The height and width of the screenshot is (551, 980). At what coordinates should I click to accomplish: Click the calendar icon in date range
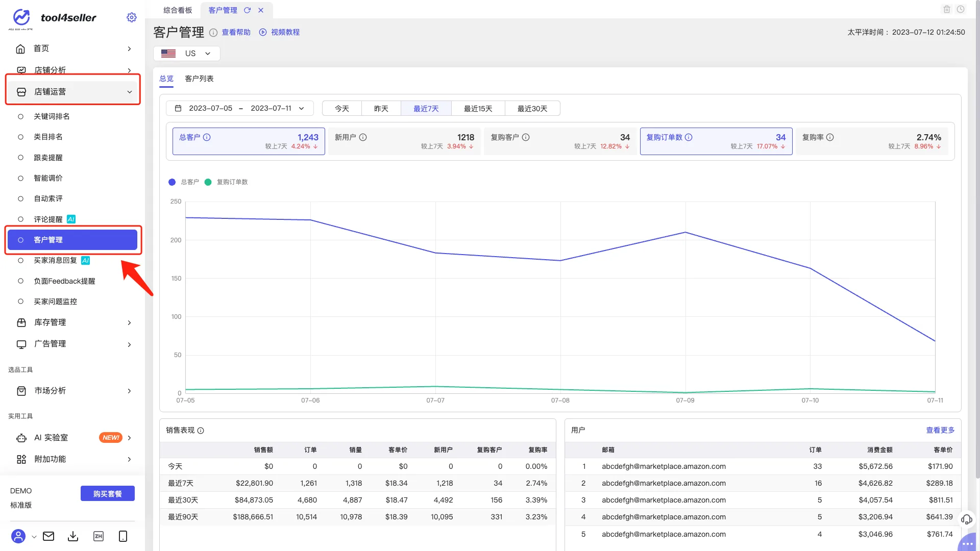tap(178, 108)
